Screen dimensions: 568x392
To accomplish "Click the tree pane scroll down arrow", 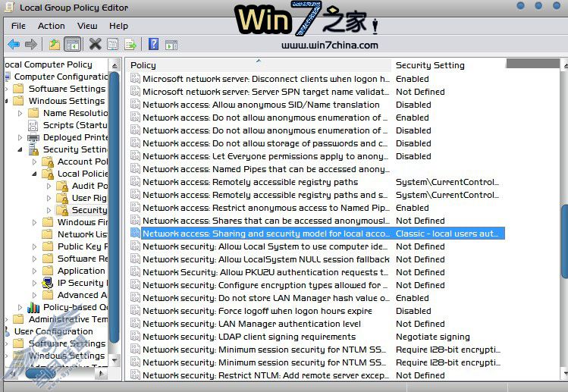I will (115, 360).
